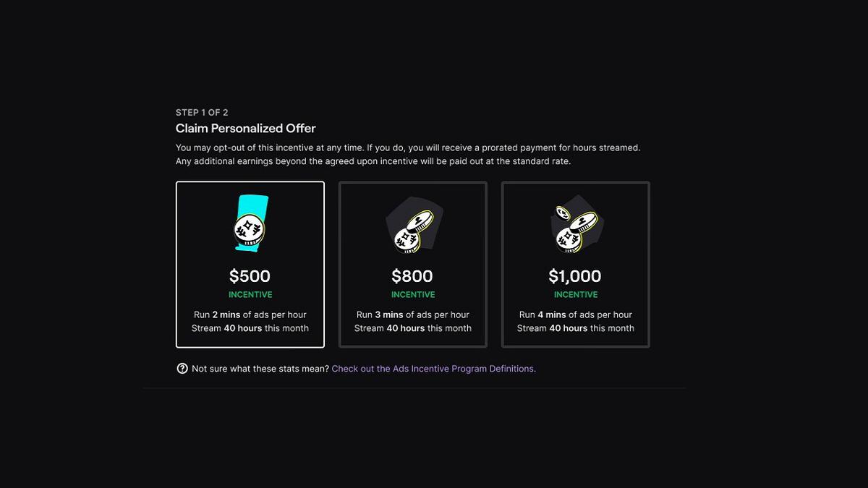Click the $1,000 amount text

(x=576, y=276)
